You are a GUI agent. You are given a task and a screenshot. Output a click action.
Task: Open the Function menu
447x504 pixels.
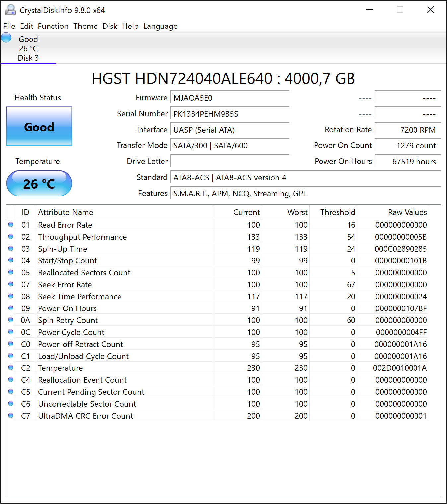[53, 26]
